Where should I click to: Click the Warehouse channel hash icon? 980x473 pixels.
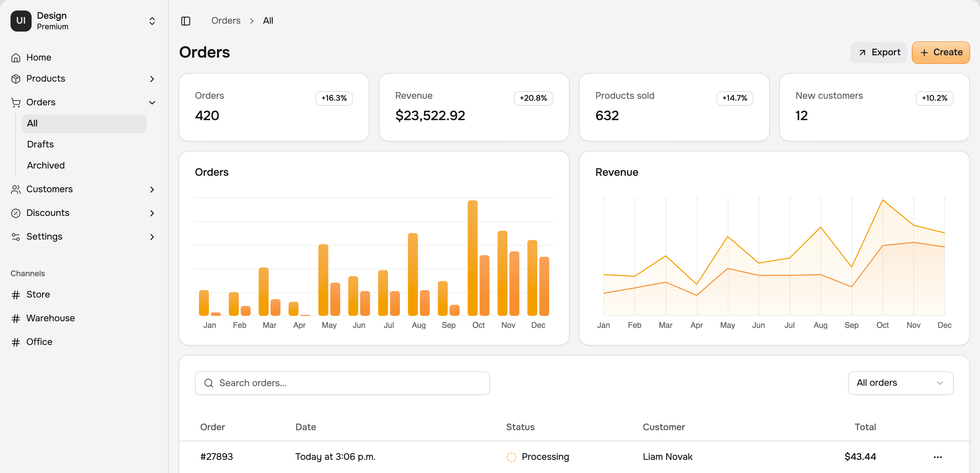[x=16, y=318]
